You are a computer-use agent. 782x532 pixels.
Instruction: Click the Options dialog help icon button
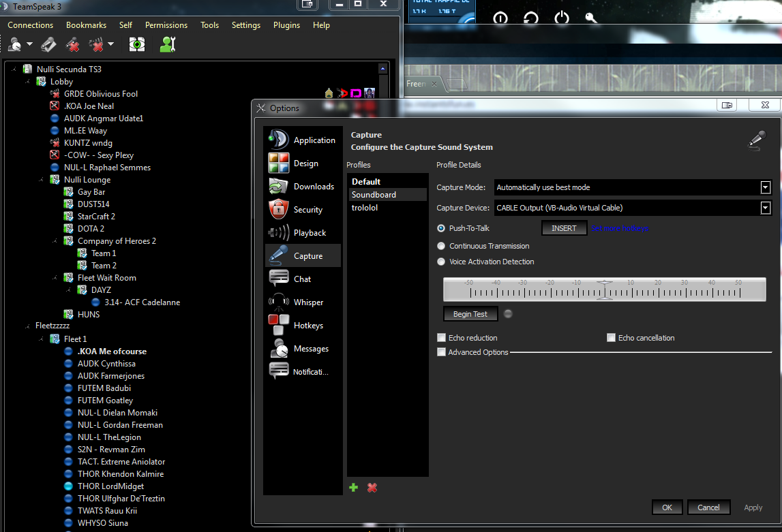click(727, 105)
